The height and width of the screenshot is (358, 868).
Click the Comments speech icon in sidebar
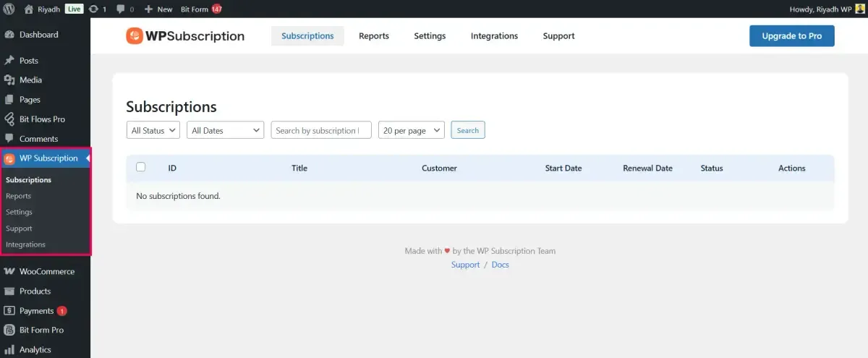(9, 139)
